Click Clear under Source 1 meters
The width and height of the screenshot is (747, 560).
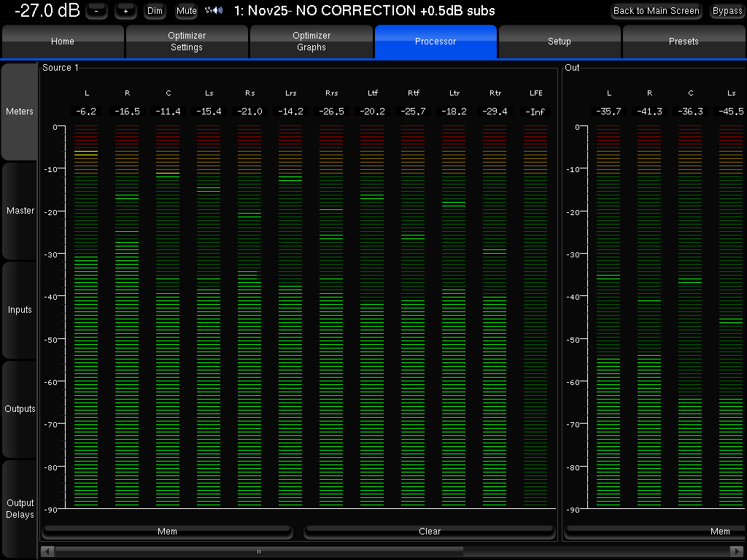[430, 532]
